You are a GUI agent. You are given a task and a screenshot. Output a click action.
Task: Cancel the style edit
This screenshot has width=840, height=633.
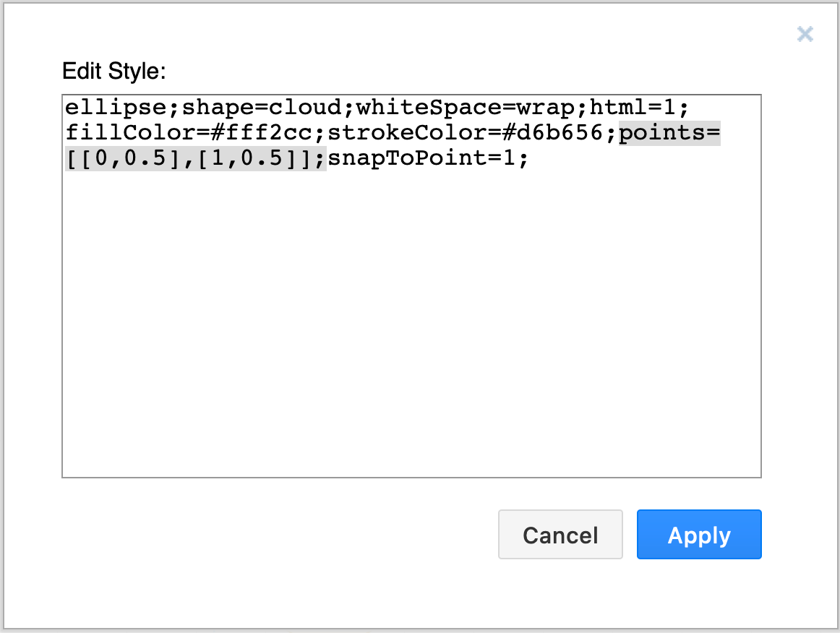coord(560,535)
